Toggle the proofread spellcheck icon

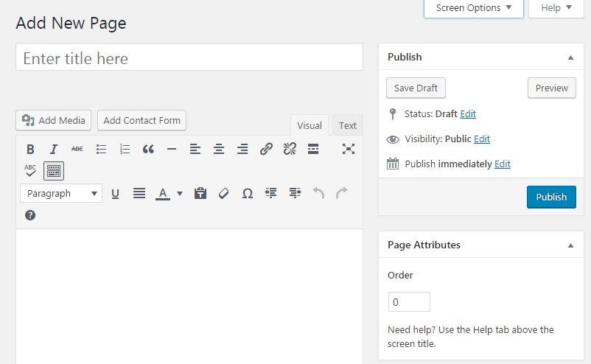pos(30,171)
